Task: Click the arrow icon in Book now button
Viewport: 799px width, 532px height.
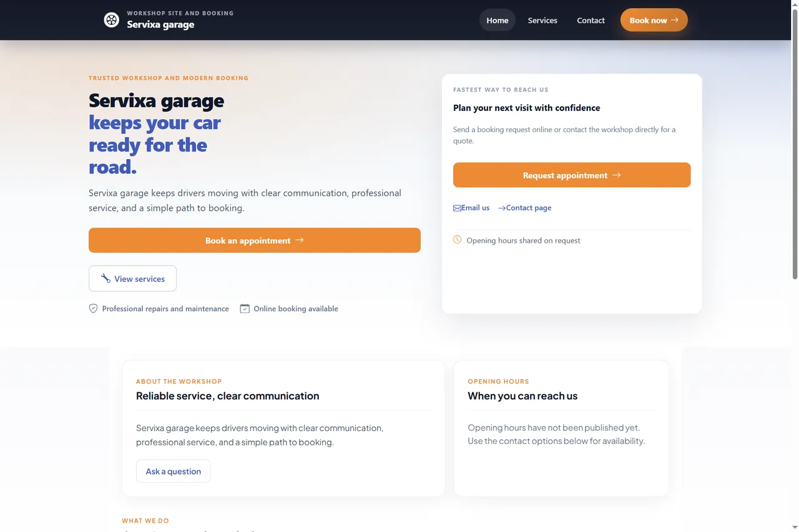Action: pos(675,20)
